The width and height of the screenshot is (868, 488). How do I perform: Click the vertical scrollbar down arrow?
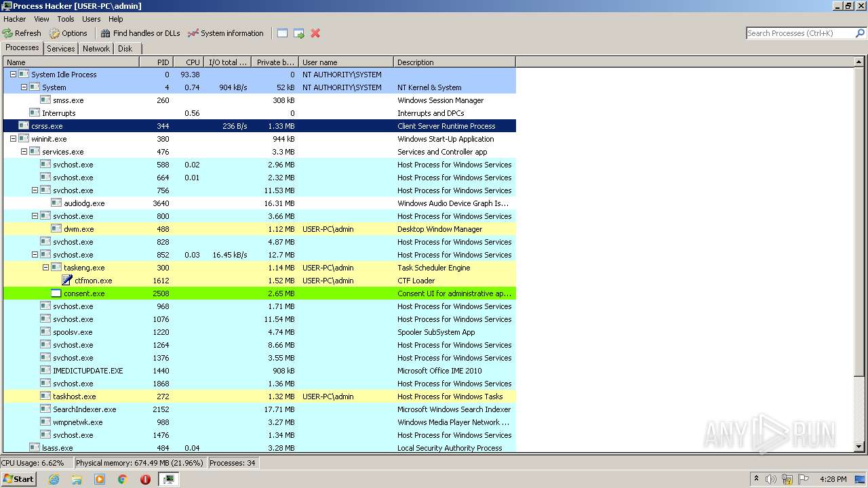(x=859, y=447)
